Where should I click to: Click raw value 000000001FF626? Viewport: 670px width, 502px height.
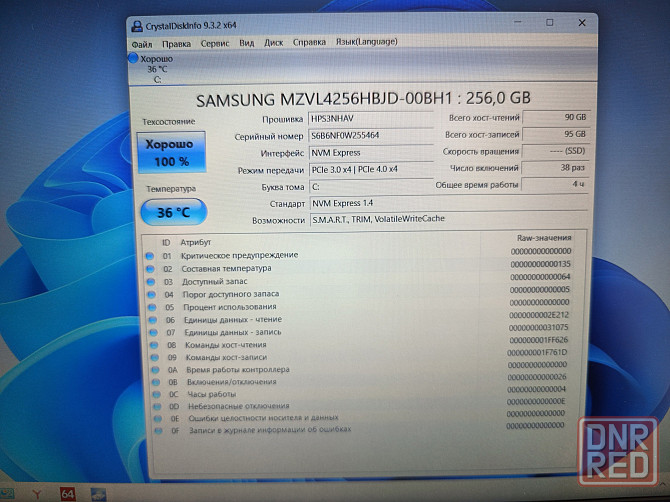tap(538, 340)
